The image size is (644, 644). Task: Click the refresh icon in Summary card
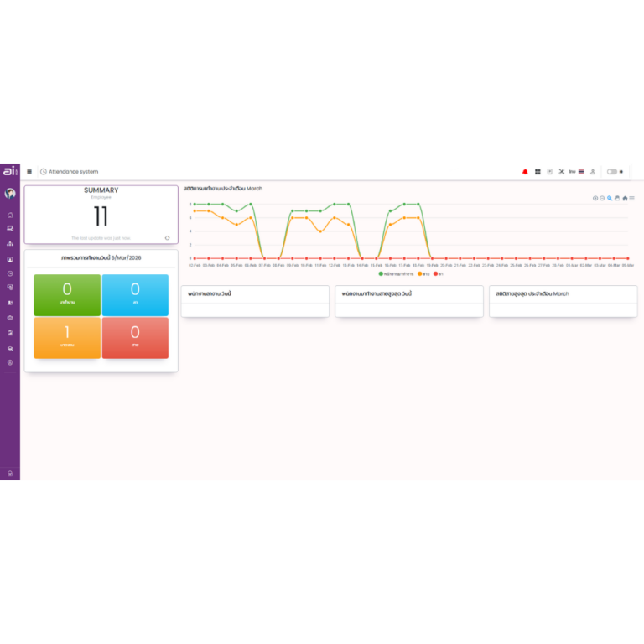coord(167,237)
